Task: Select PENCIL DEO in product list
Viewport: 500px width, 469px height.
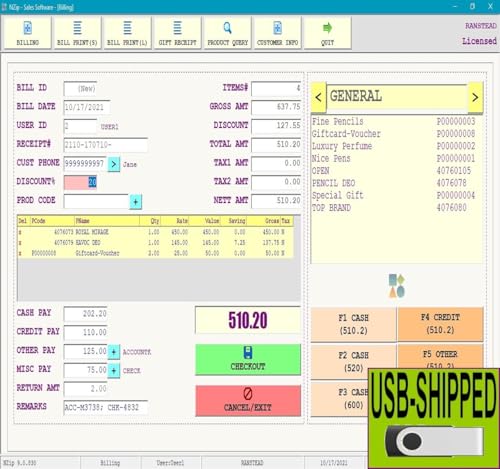Action: tap(397, 183)
